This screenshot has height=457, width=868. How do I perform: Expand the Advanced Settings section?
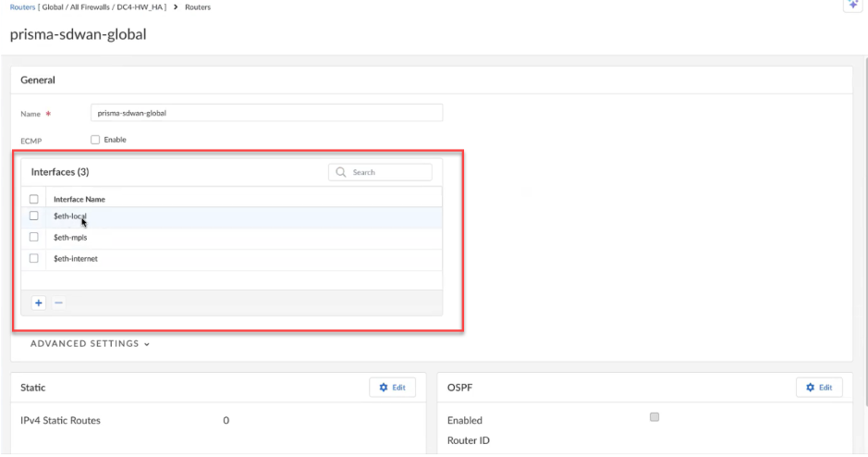[90, 344]
